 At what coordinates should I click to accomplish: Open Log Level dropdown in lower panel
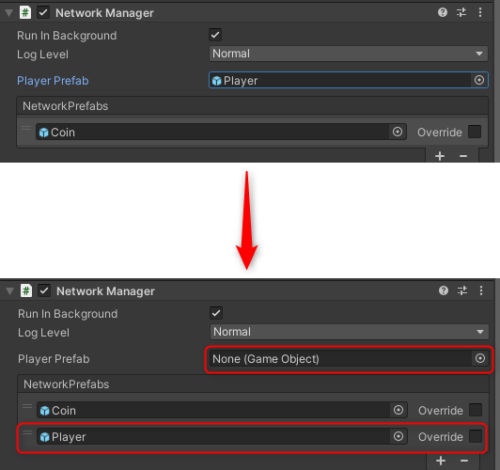click(x=349, y=332)
